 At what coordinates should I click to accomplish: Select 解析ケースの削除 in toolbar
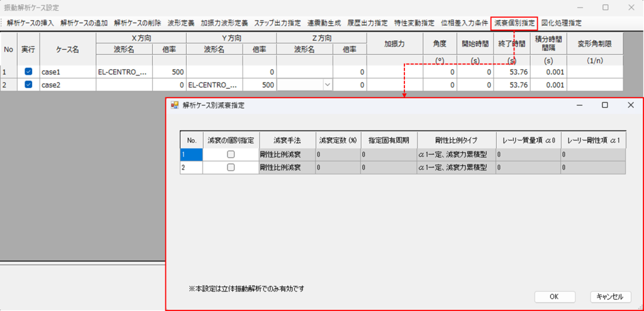138,23
